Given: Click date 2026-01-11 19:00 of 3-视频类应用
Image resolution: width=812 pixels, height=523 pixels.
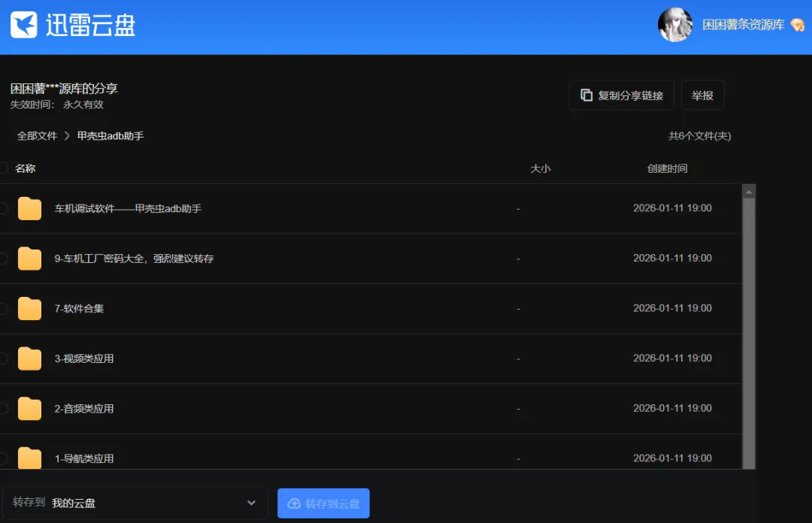Looking at the screenshot, I should tap(673, 358).
